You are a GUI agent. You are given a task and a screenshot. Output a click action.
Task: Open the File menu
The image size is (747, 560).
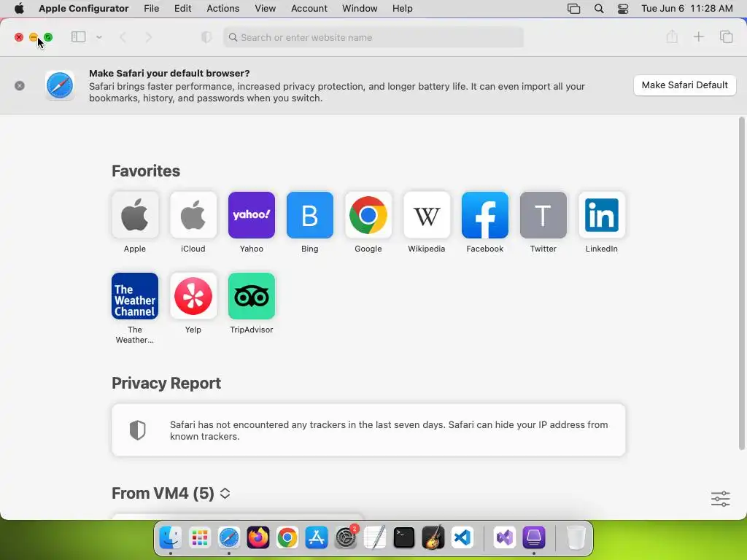[x=152, y=9]
